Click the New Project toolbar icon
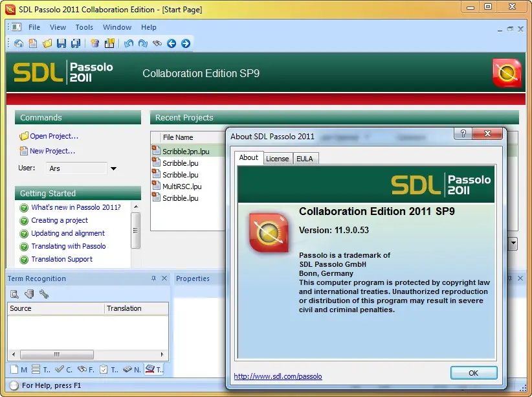 [x=33, y=43]
